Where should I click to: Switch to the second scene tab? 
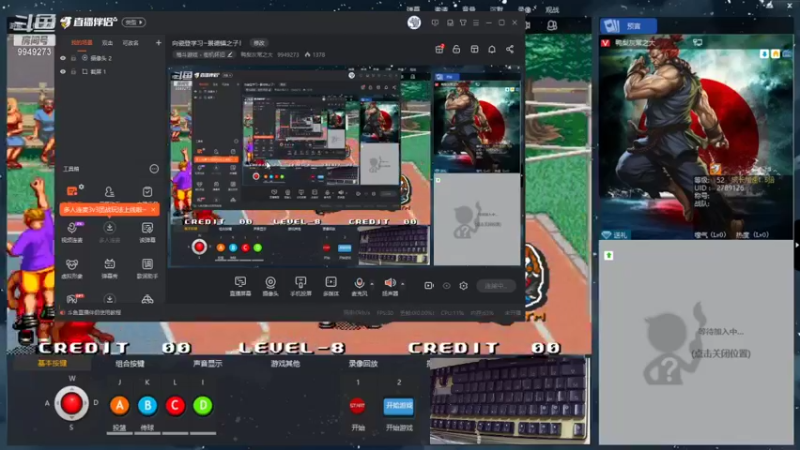pyautogui.click(x=107, y=43)
